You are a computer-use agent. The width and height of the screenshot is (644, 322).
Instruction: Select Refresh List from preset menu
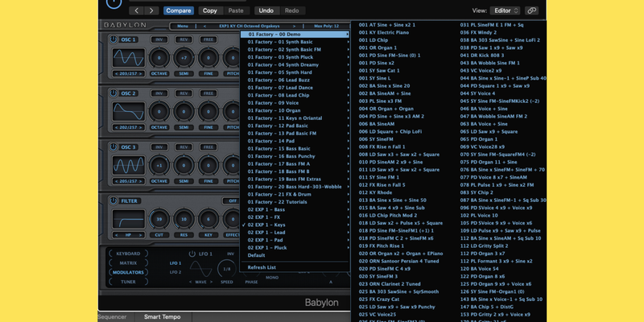(261, 266)
